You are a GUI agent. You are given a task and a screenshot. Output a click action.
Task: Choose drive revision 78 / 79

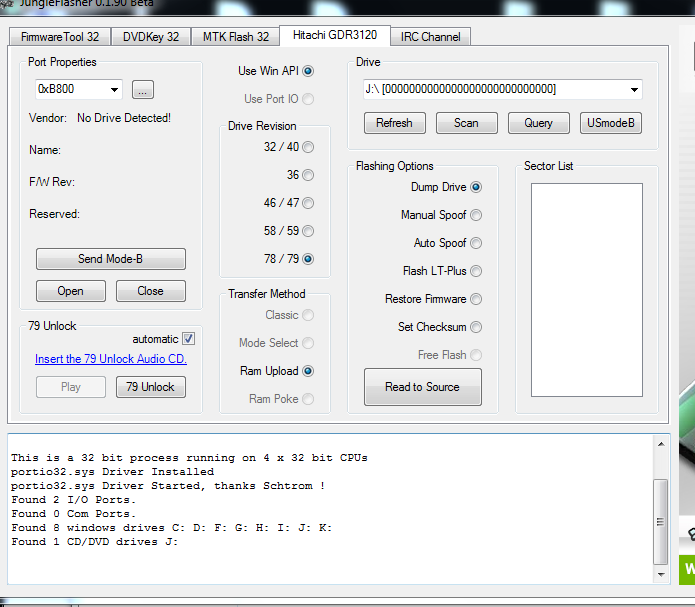308,258
